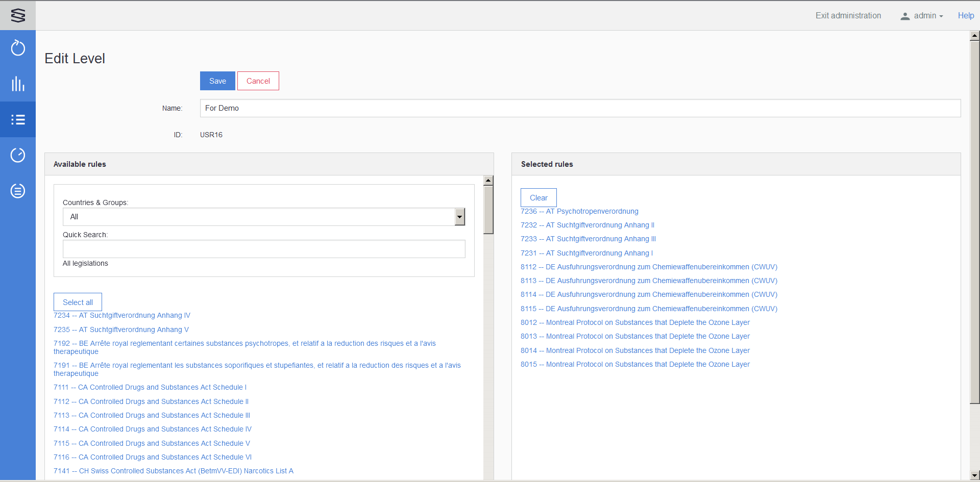The width and height of the screenshot is (980, 482).
Task: Open the Help menu item
Action: point(966,16)
